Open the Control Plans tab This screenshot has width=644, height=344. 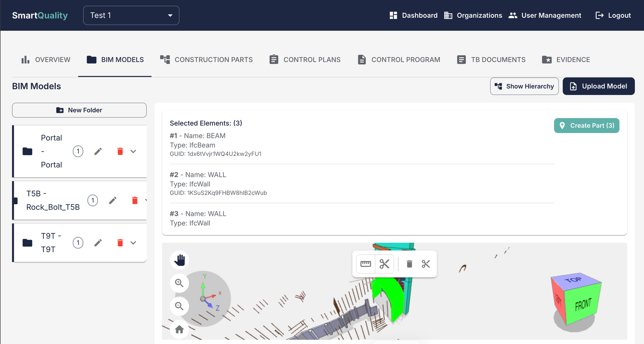click(x=305, y=60)
